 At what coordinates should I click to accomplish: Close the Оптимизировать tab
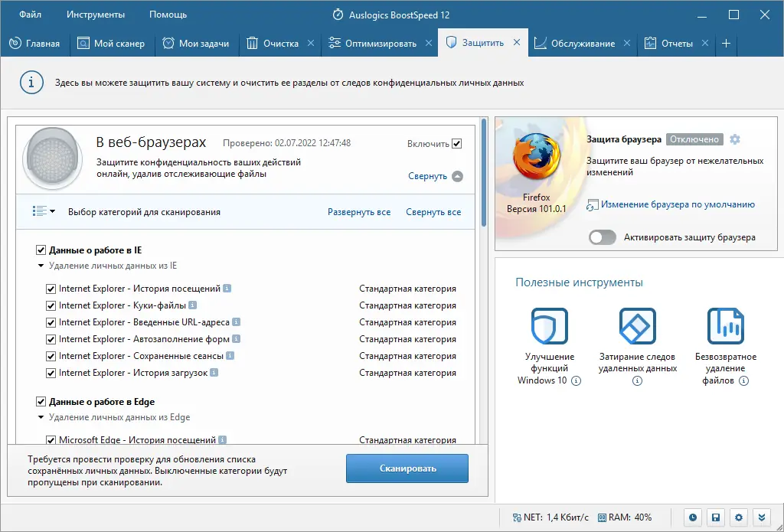pyautogui.click(x=429, y=44)
